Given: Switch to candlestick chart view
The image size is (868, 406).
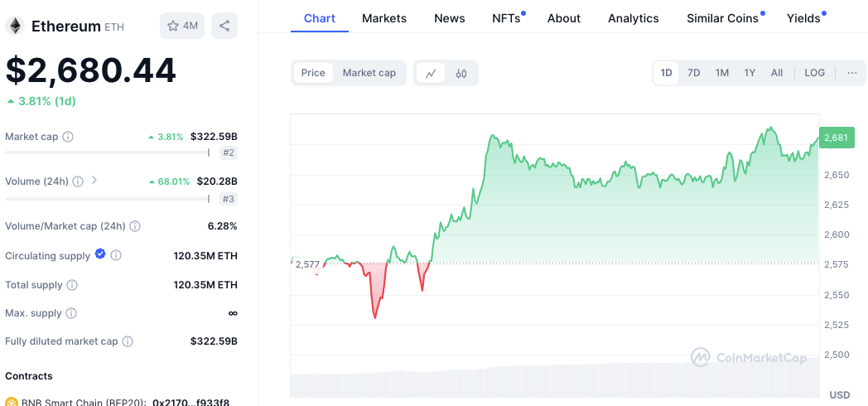Looking at the screenshot, I should pos(461,73).
